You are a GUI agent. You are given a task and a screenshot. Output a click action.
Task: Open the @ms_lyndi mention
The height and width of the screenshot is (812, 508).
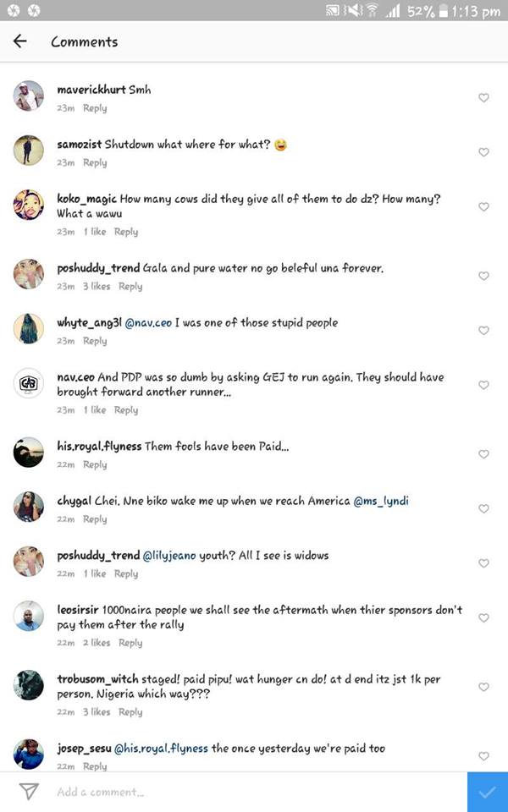point(382,501)
